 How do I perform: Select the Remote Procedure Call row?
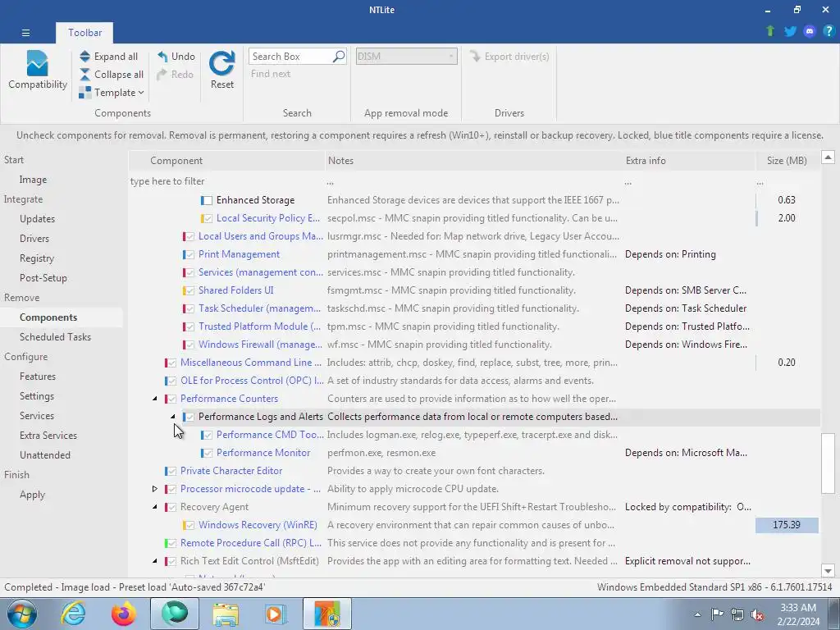[474, 543]
